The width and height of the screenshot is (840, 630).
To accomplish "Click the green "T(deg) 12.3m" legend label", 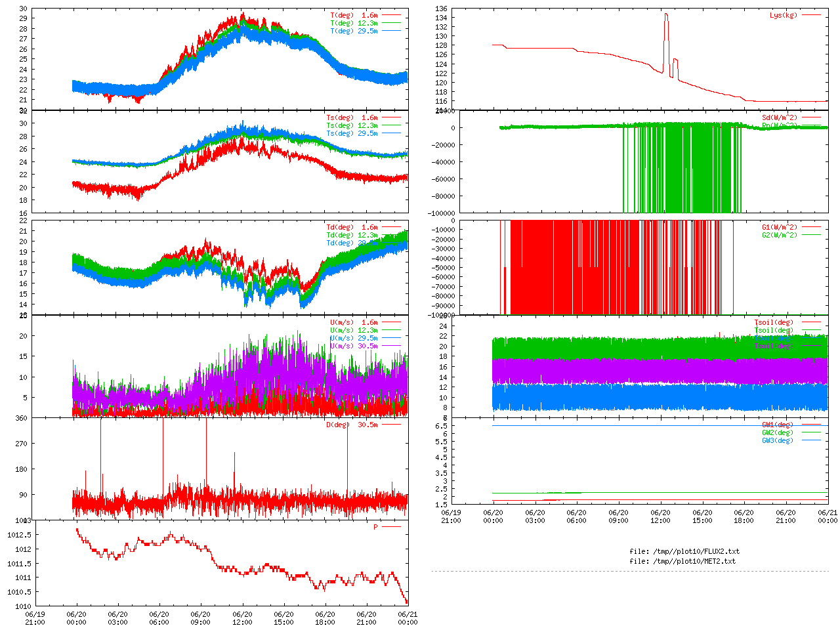I will [354, 23].
